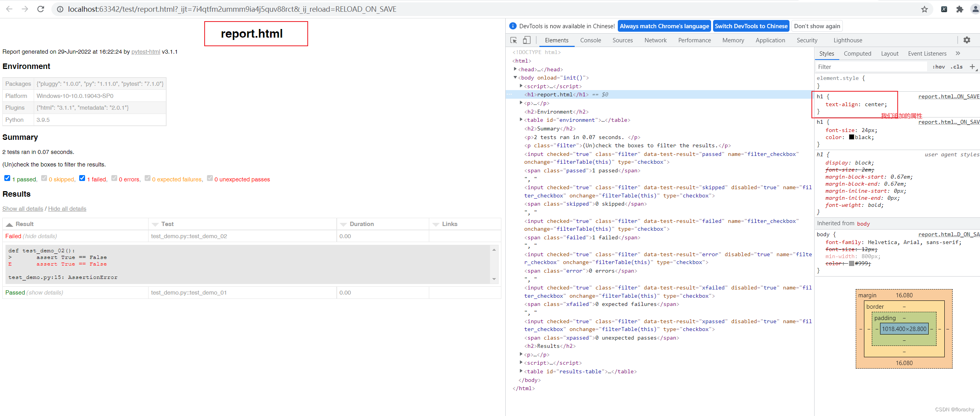Screen dimensions: 980x416
Task: Click 'Switch DevTools to Chinese' button
Action: click(x=751, y=26)
